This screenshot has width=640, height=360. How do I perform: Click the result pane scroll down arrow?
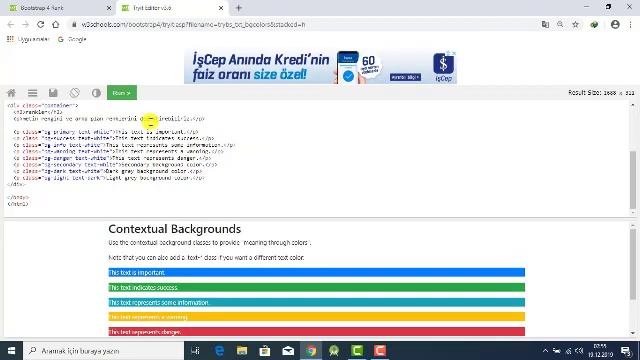point(633,333)
